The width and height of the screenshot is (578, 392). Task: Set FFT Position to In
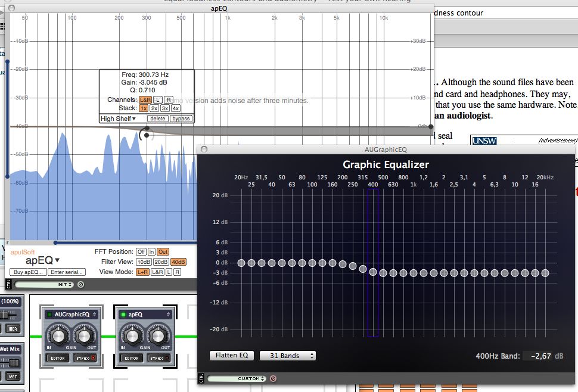point(151,251)
